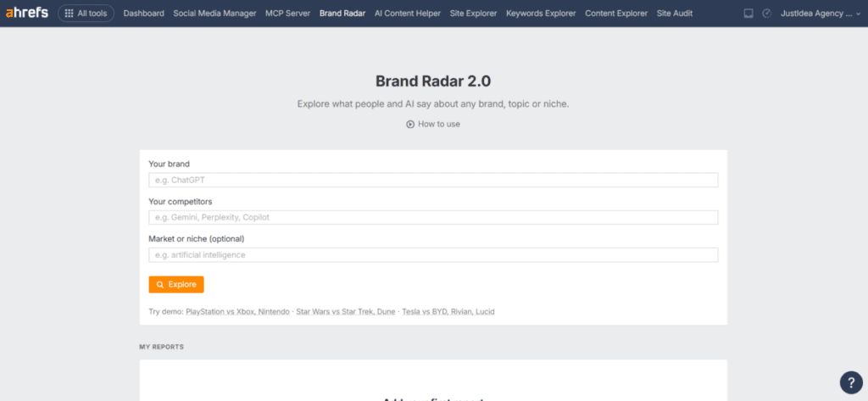Open Site Audit
The height and width of the screenshot is (401, 868).
coord(674,14)
